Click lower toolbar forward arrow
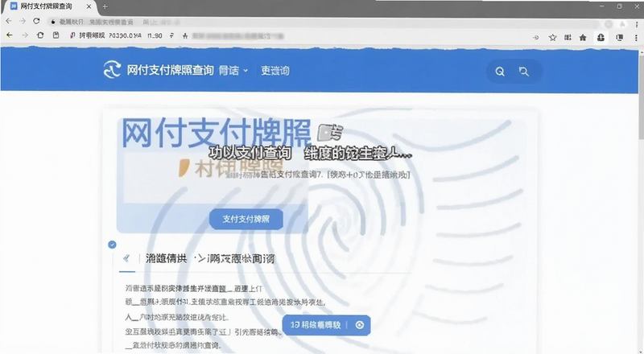 [25, 35]
